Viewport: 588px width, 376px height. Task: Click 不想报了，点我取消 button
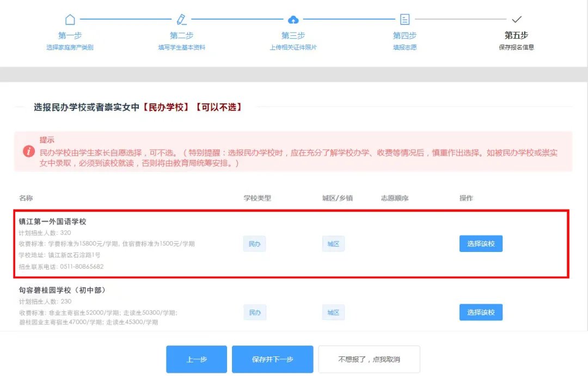[x=369, y=359]
